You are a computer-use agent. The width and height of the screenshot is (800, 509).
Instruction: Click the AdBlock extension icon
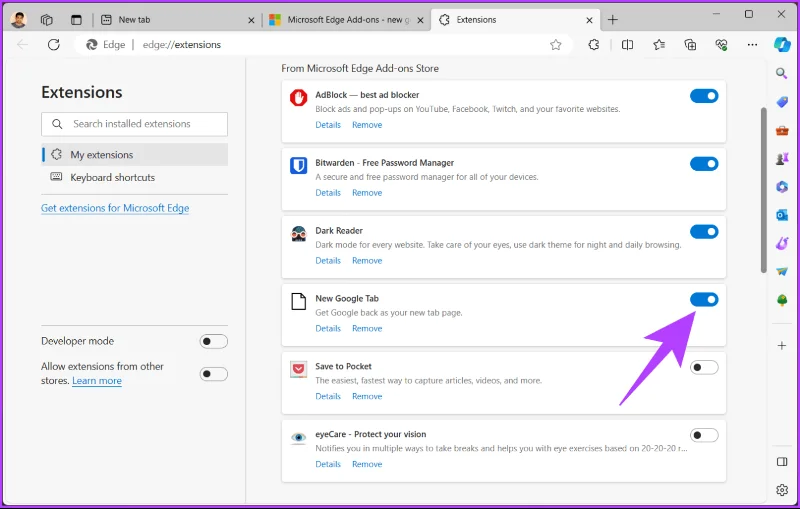298,97
